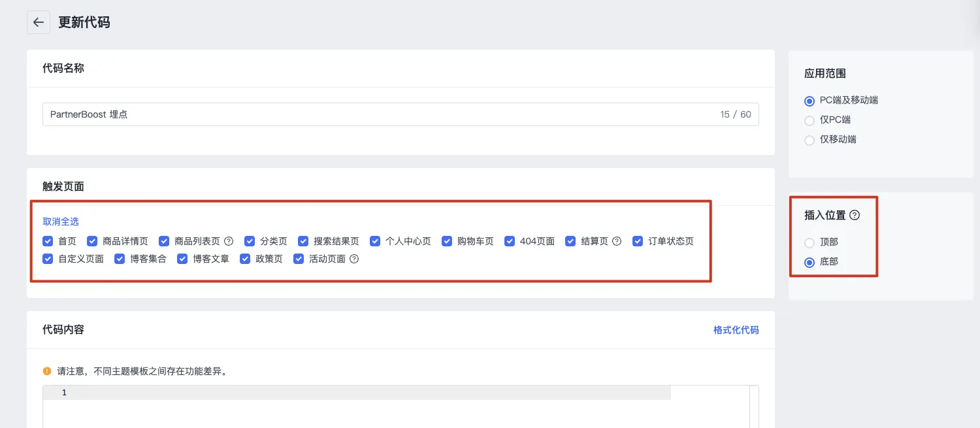Select the 仅移动端 radio option
The width and height of the screenshot is (980, 428).
tap(809, 140)
